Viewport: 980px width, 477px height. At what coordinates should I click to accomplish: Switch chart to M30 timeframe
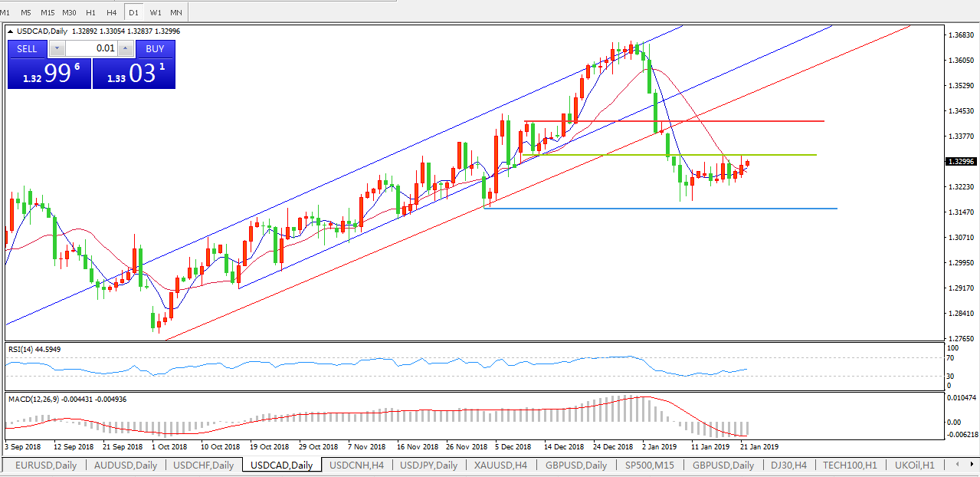[70, 12]
